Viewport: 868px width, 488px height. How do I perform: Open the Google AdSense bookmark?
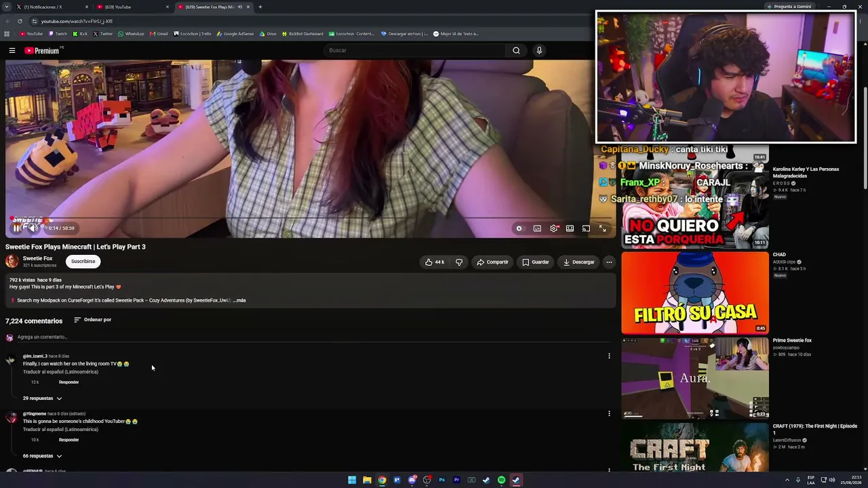point(235,34)
